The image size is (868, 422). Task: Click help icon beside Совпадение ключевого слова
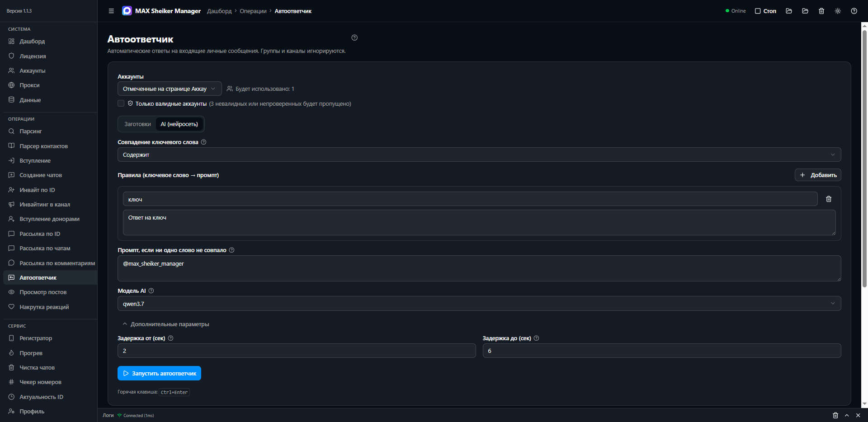point(203,142)
